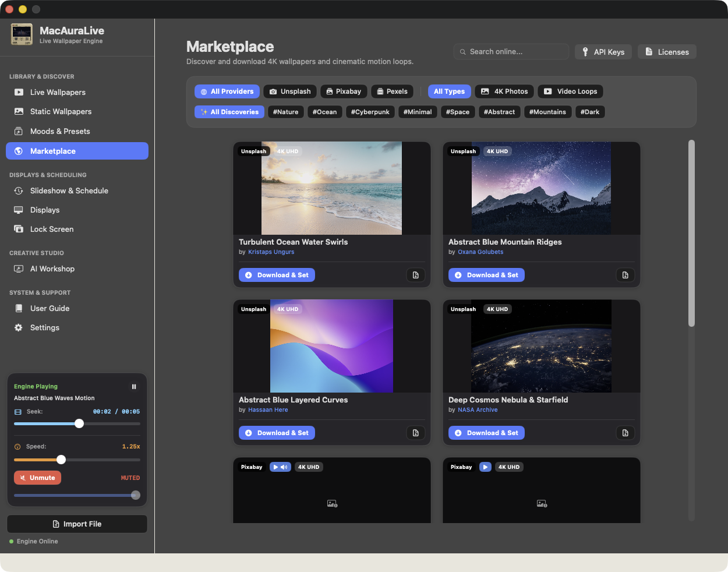Click the volume slider handle

(x=136, y=495)
